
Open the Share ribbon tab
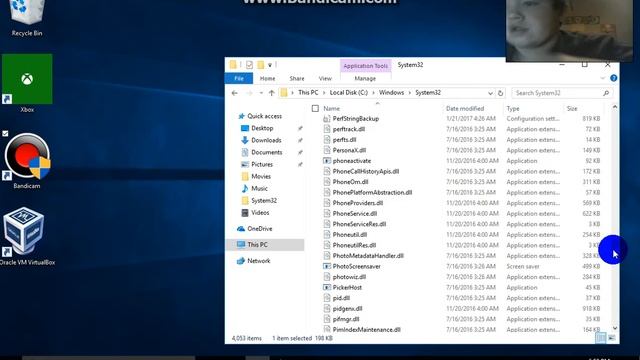pyautogui.click(x=297, y=78)
